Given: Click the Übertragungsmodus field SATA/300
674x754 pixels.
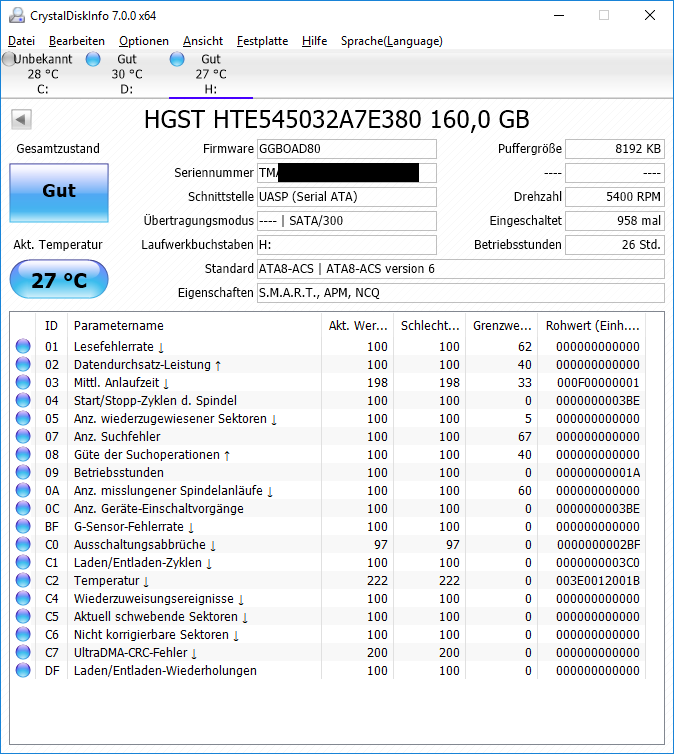Looking at the screenshot, I should [x=347, y=221].
